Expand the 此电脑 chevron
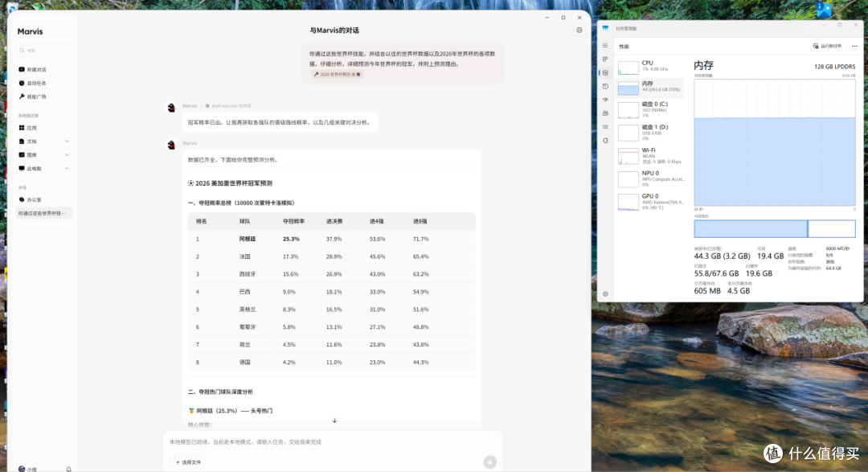The image size is (868, 472). (67, 168)
